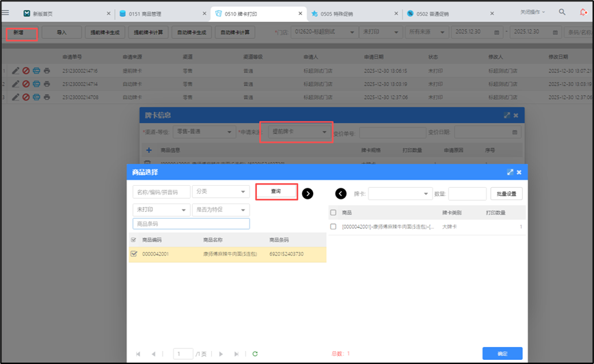Image resolution: width=594 pixels, height=364 pixels.
Task: Click the right arrow to add selected products
Action: point(308,193)
